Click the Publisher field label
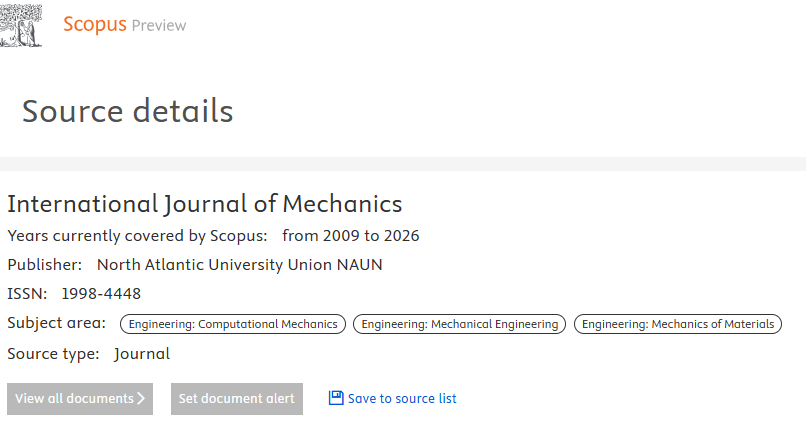Viewport: 806px width, 431px height. coord(45,265)
